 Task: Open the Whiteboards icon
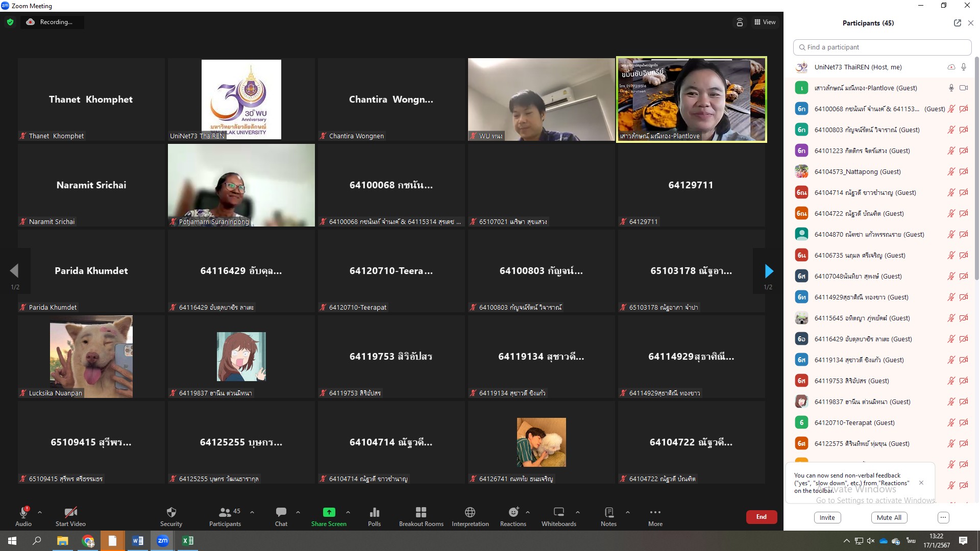click(559, 512)
